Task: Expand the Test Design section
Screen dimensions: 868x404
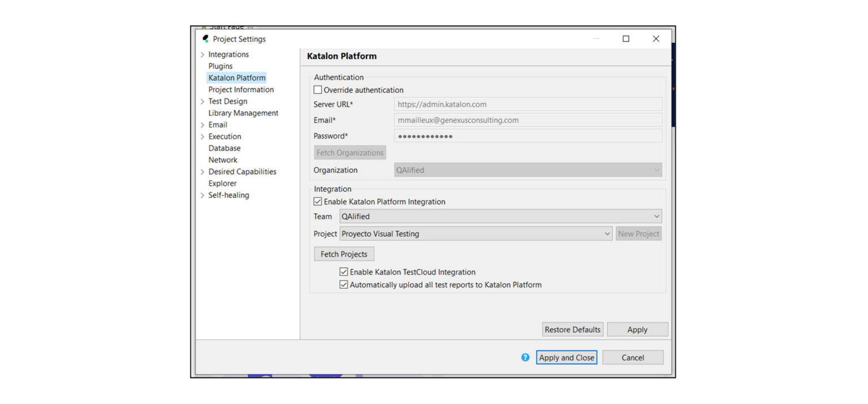Action: click(203, 101)
